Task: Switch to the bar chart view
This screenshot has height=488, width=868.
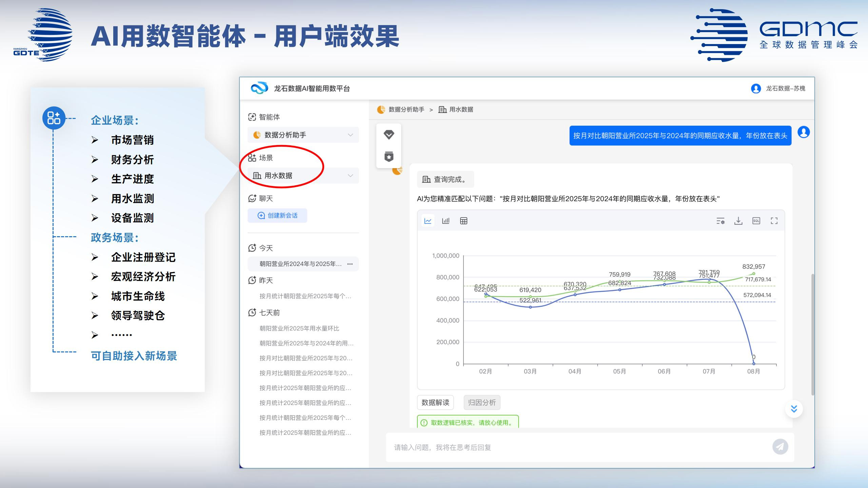Action: tap(446, 221)
